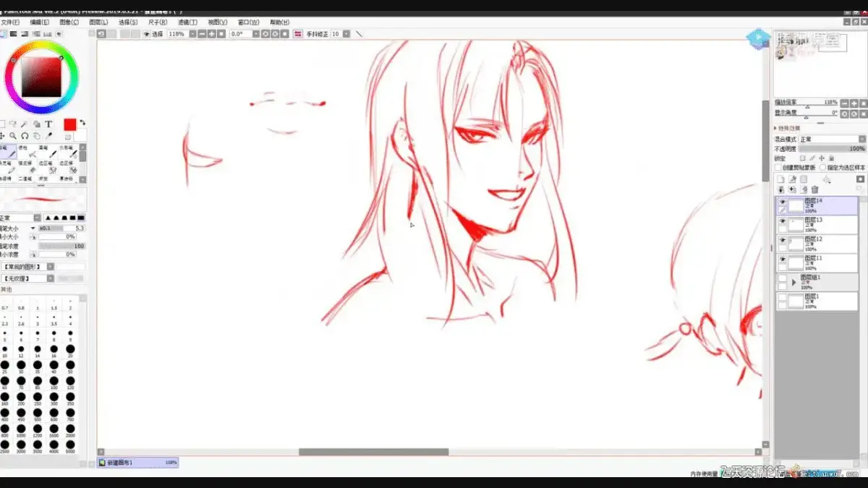Select the Magic Wand selection tool
This screenshot has height=488, width=868.
[x=24, y=124]
